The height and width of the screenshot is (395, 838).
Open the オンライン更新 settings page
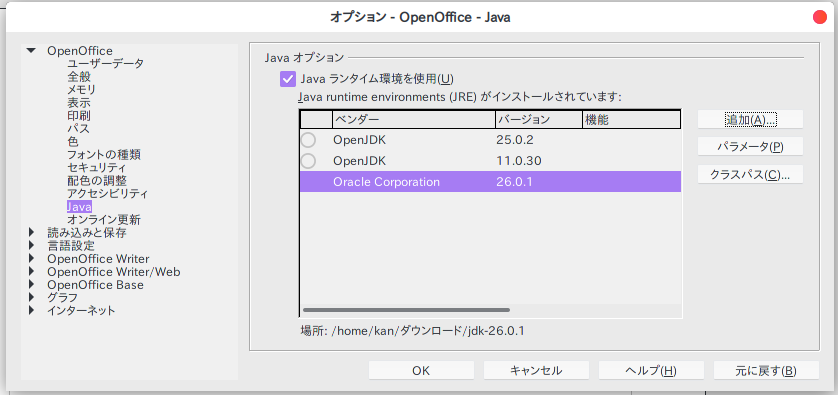click(104, 220)
